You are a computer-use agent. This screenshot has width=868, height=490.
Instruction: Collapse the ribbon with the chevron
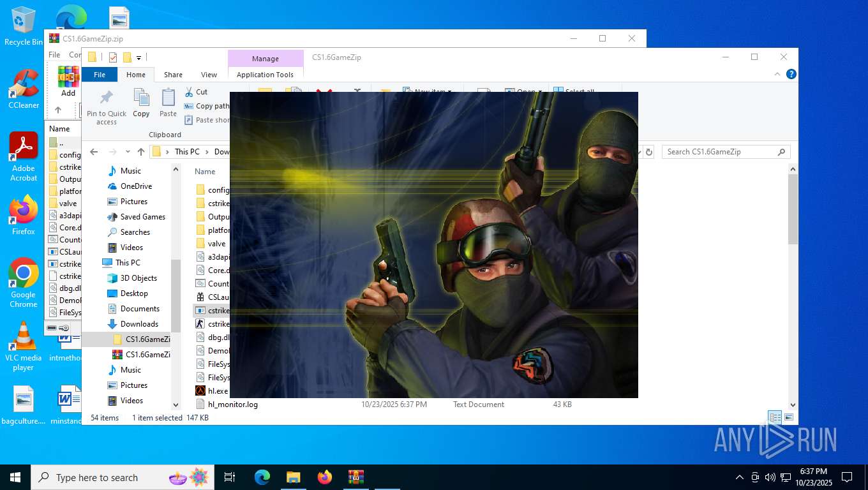(777, 74)
